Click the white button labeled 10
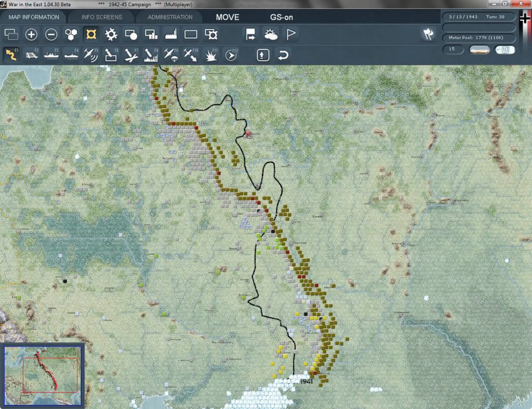The image size is (532, 409). pos(505,50)
